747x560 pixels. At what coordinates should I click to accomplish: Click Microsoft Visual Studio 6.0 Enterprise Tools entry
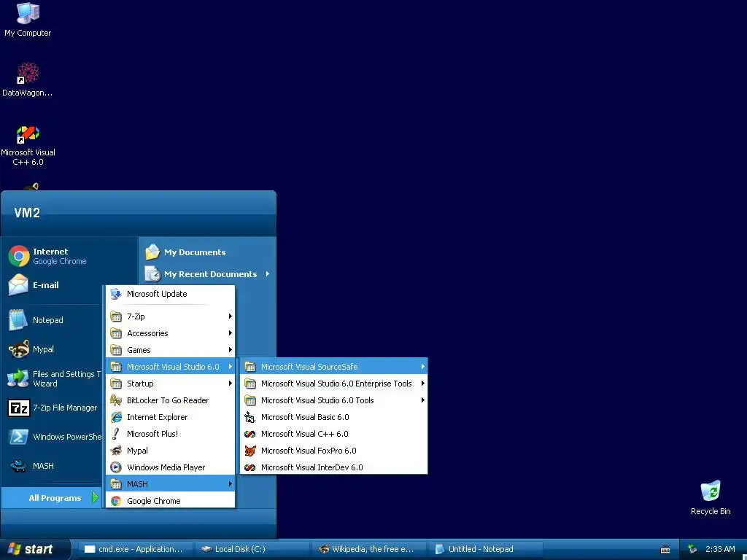[x=333, y=384]
